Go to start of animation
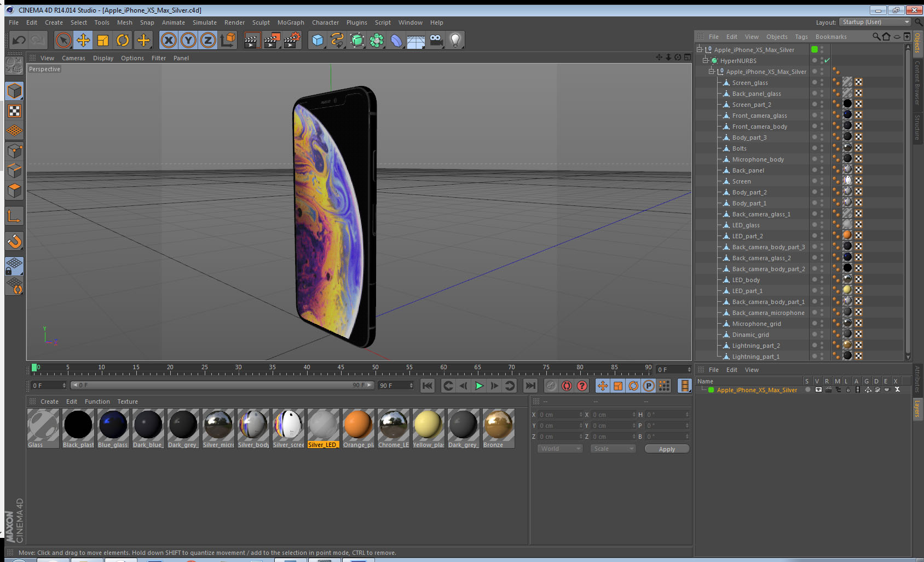The height and width of the screenshot is (562, 924). pos(428,386)
